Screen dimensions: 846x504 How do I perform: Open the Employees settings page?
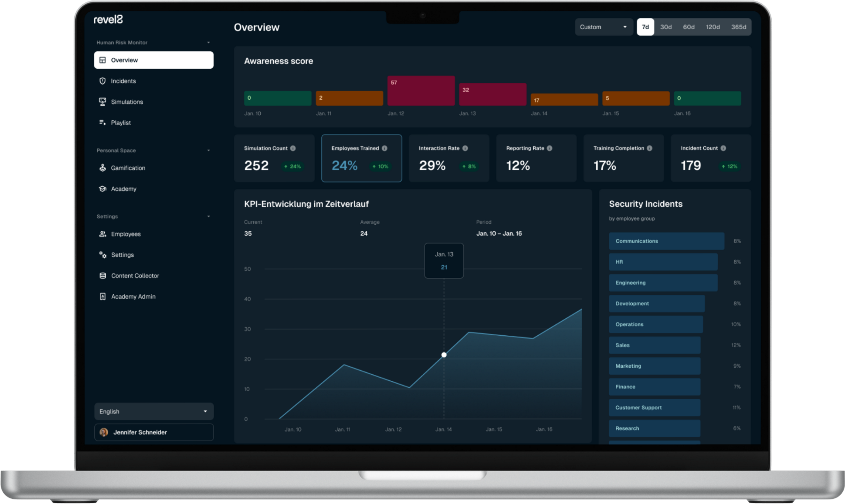126,234
